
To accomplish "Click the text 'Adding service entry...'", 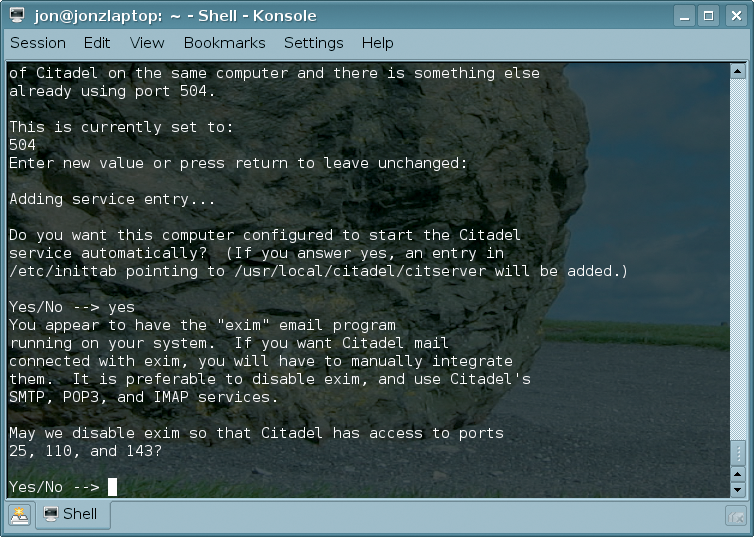I will tap(112, 199).
